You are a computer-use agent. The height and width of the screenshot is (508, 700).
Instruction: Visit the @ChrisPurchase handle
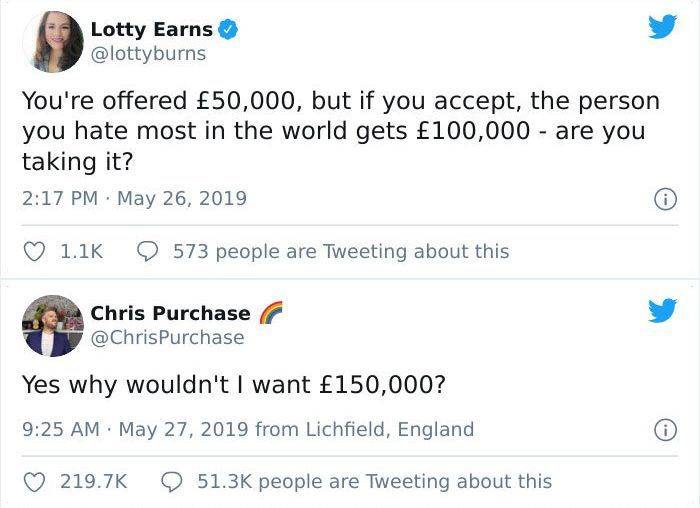click(167, 338)
